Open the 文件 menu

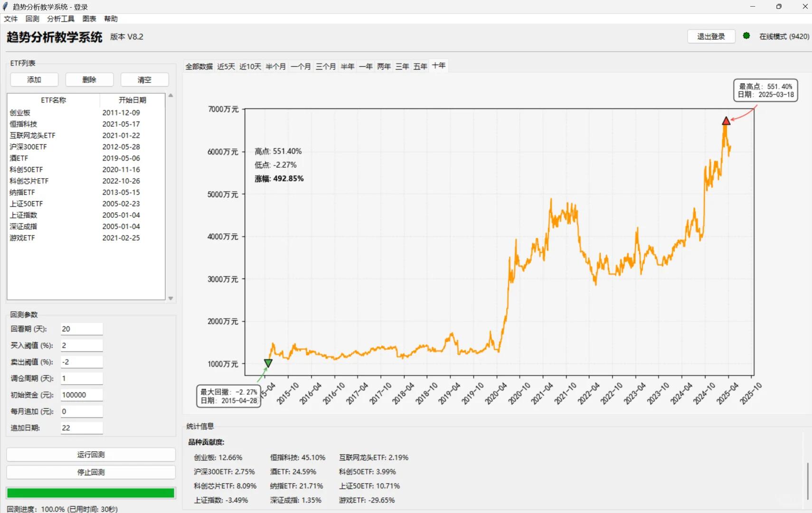(10, 19)
